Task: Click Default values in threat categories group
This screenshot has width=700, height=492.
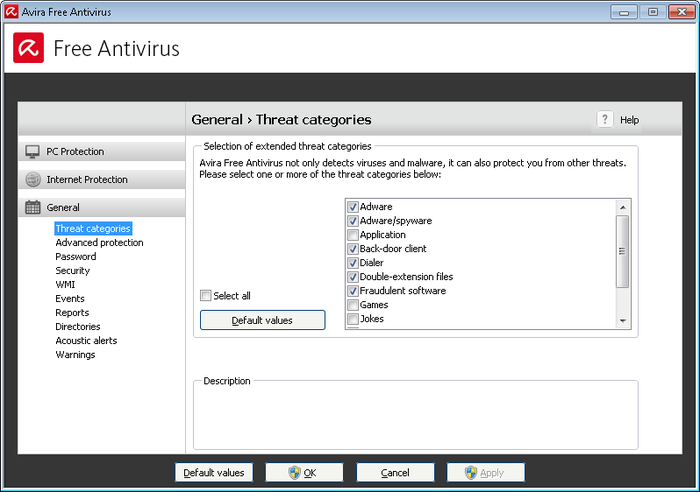Action: 262,320
